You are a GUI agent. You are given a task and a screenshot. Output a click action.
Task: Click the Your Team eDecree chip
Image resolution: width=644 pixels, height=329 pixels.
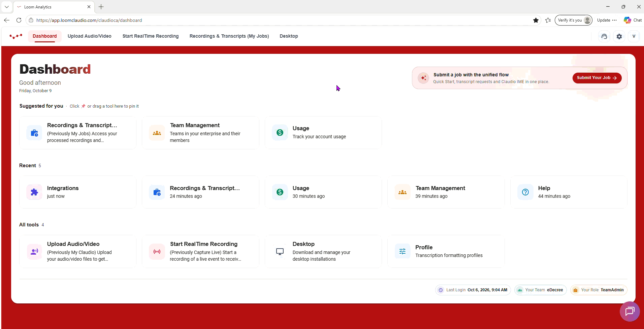pyautogui.click(x=541, y=290)
